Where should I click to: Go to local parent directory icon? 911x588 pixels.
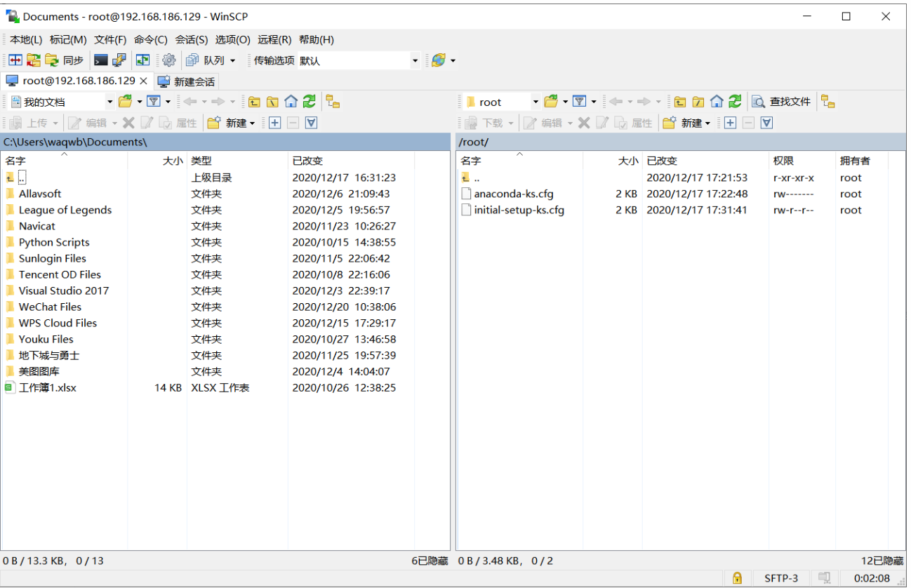(254, 102)
